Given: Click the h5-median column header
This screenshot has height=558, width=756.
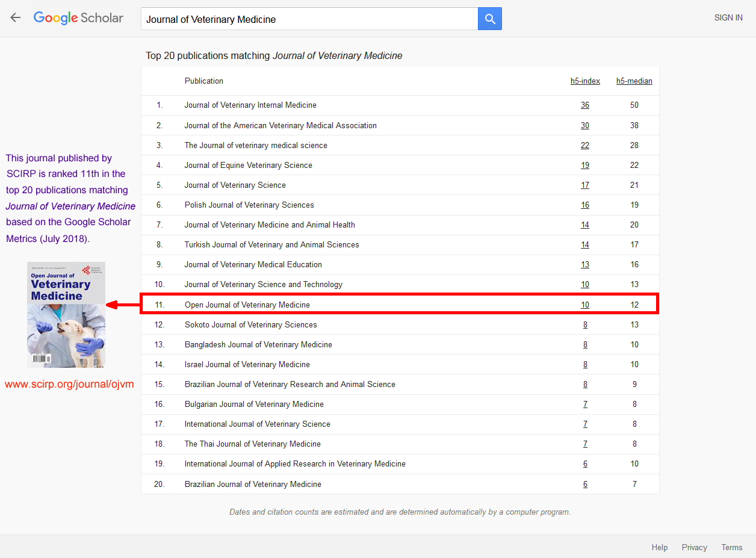Looking at the screenshot, I should click(x=634, y=81).
